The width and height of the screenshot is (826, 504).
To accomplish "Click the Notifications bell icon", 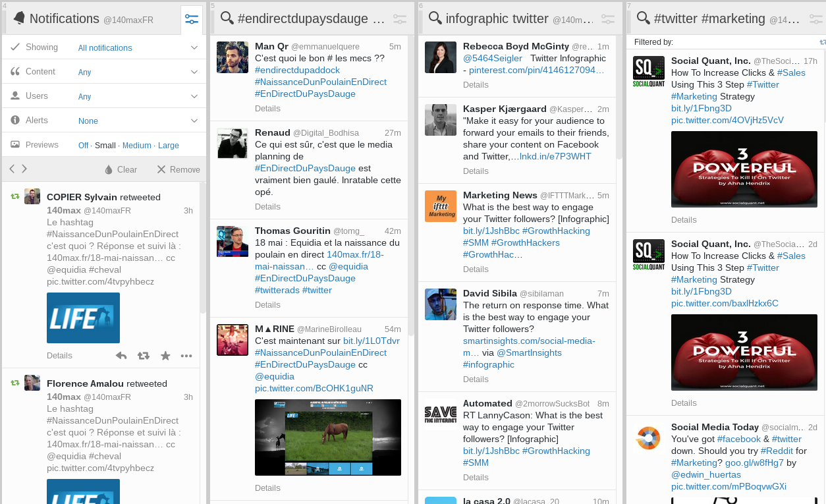I will tap(19, 18).
